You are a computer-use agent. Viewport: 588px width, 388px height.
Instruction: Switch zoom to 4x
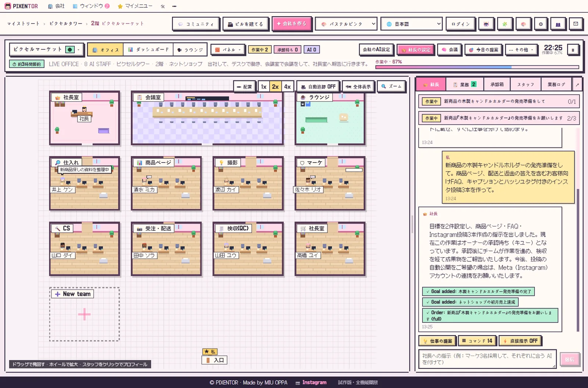click(x=287, y=87)
